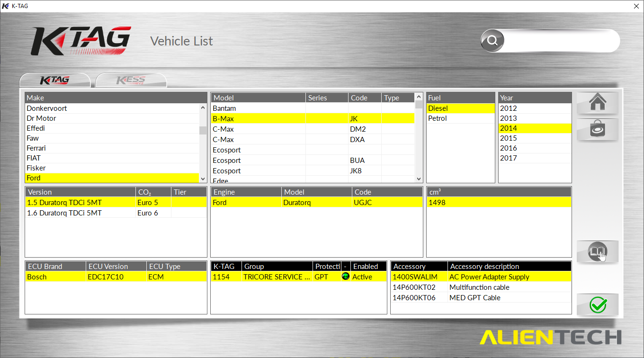
Task: Confirm selection with green checkmark button
Action: click(x=598, y=304)
